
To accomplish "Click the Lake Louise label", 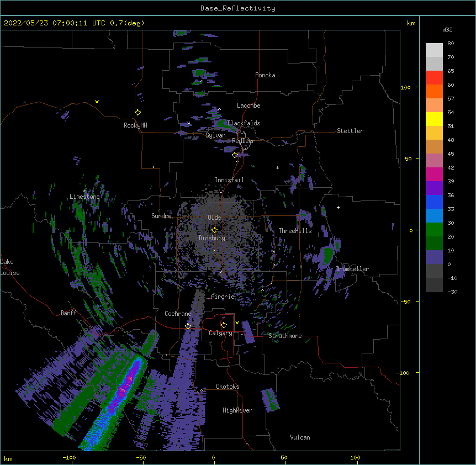I will tap(10, 267).
